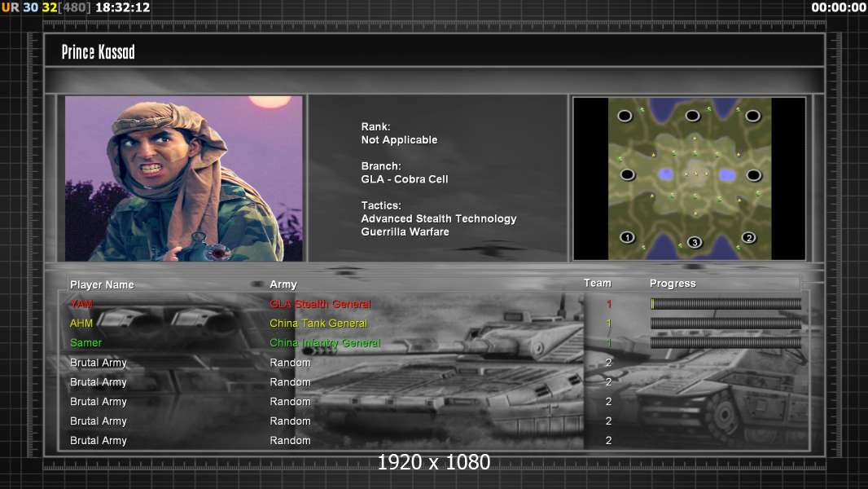868x489 pixels.
Task: Click the UR indicator at top left
Action: click(10, 8)
